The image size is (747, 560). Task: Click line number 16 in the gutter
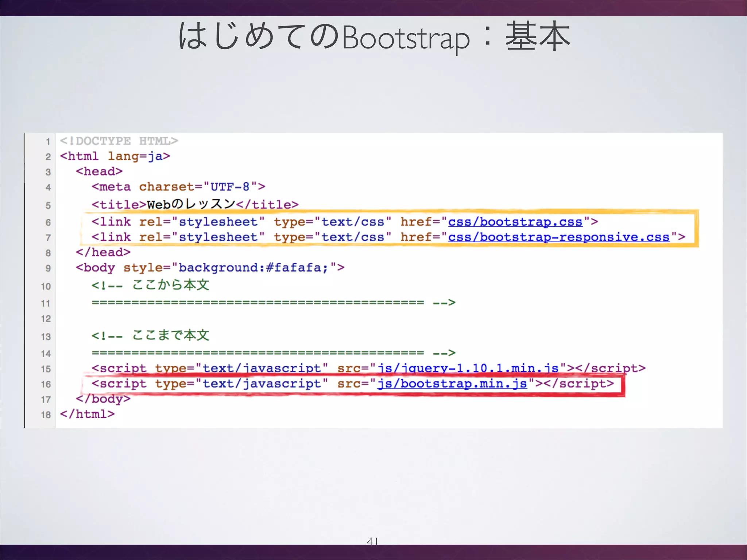[46, 384]
